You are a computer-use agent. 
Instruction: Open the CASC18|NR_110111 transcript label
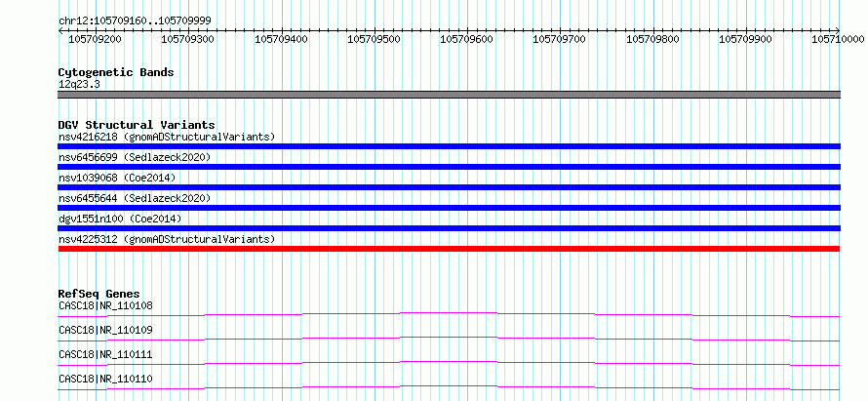click(105, 354)
